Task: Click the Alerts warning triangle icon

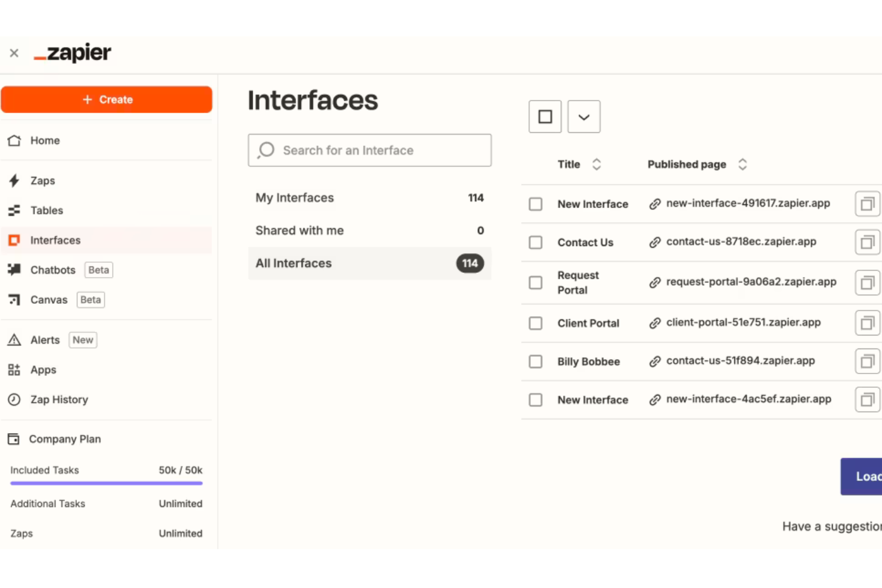Action: (x=14, y=340)
